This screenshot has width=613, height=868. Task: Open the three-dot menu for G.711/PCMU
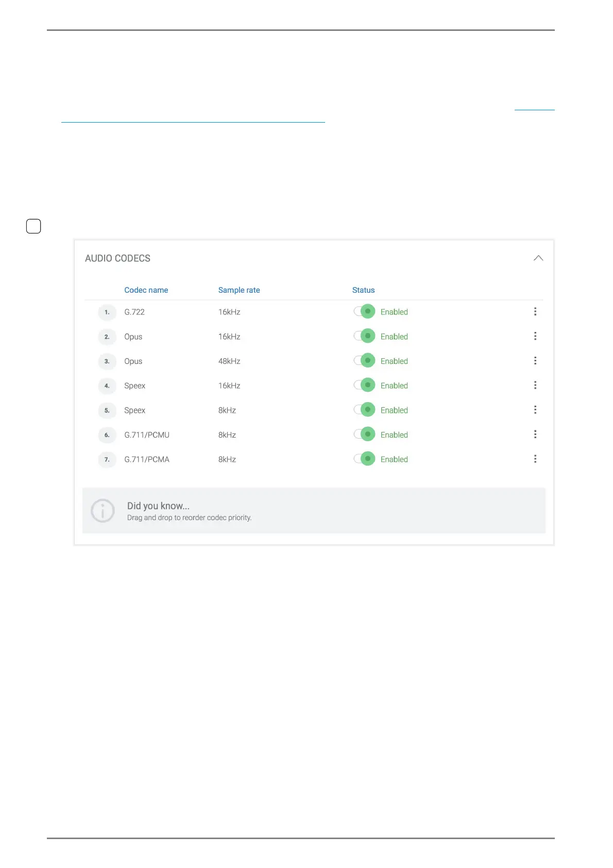tap(535, 435)
